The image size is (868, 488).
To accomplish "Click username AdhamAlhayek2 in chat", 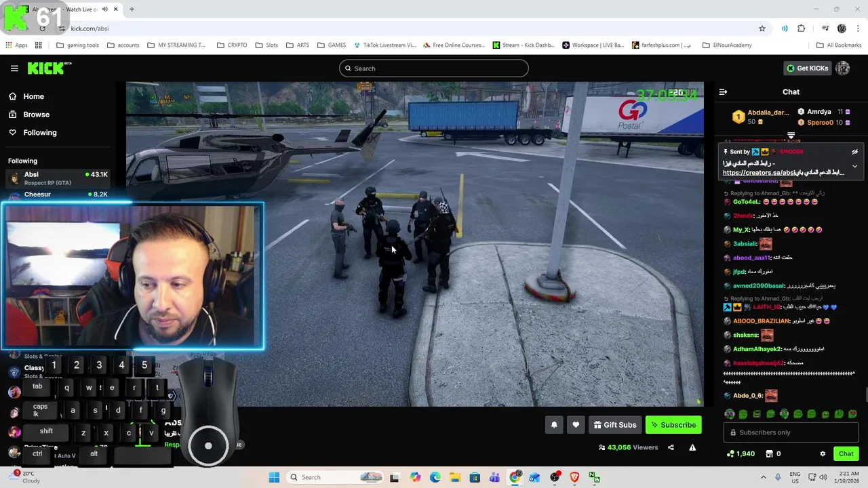I will click(757, 349).
